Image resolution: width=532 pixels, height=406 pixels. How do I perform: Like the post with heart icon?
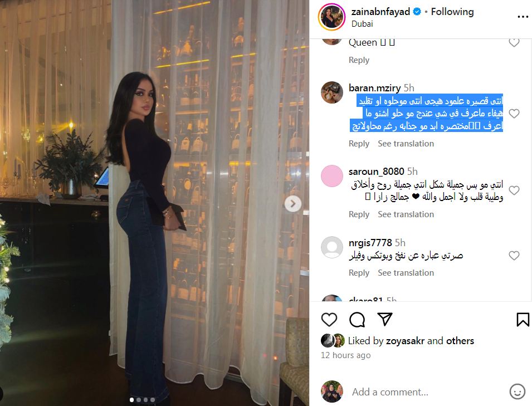[329, 320]
